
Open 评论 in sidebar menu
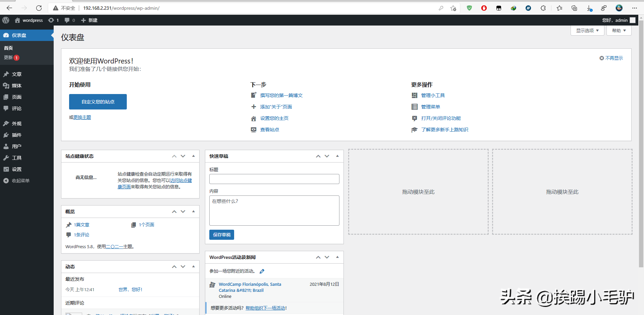pos(27,108)
